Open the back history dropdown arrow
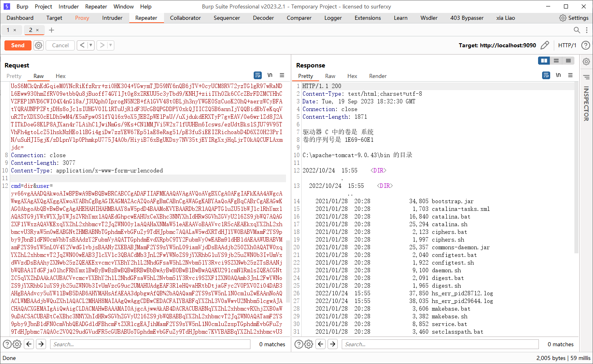 (90, 45)
